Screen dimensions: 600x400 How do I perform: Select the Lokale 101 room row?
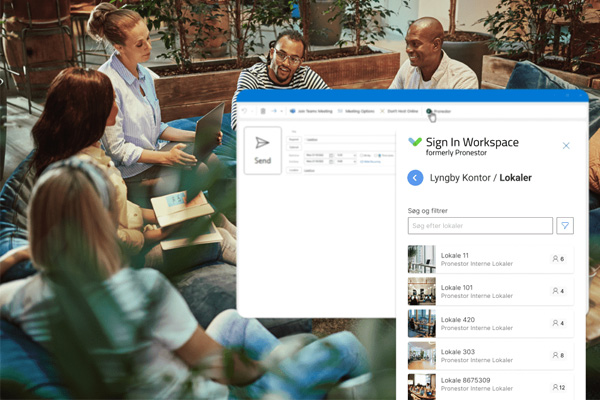[x=491, y=291]
